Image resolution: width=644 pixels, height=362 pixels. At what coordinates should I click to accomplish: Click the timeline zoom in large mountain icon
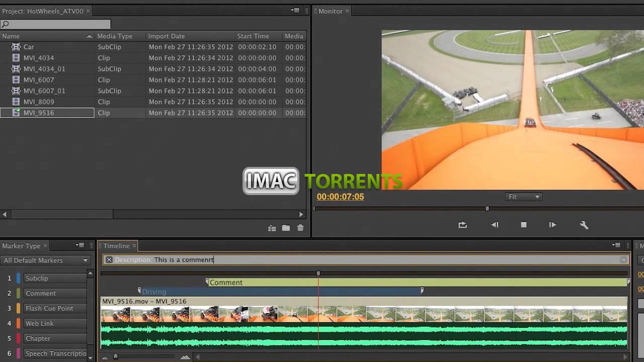[x=185, y=357]
